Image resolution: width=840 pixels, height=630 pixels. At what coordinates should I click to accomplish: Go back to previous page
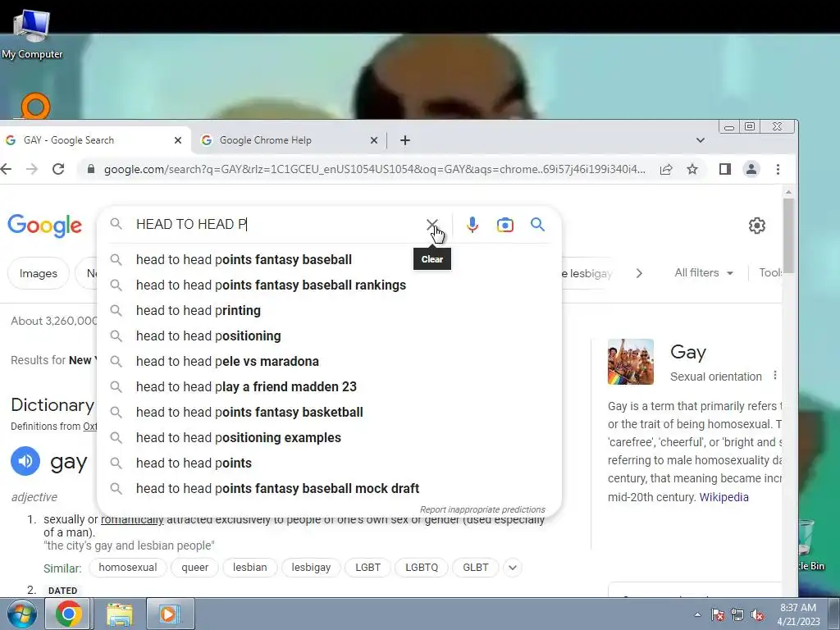(x=7, y=169)
